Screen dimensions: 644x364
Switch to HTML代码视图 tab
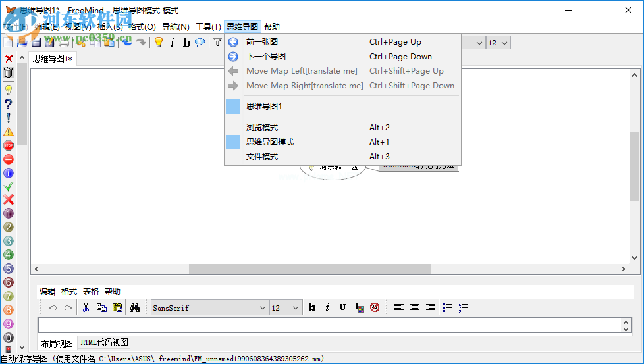tap(104, 342)
